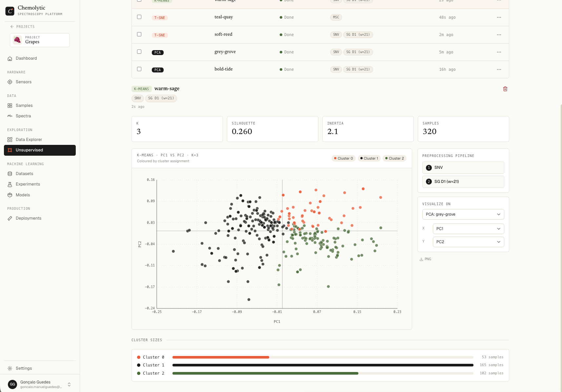Click the GG user avatar

coord(12,384)
